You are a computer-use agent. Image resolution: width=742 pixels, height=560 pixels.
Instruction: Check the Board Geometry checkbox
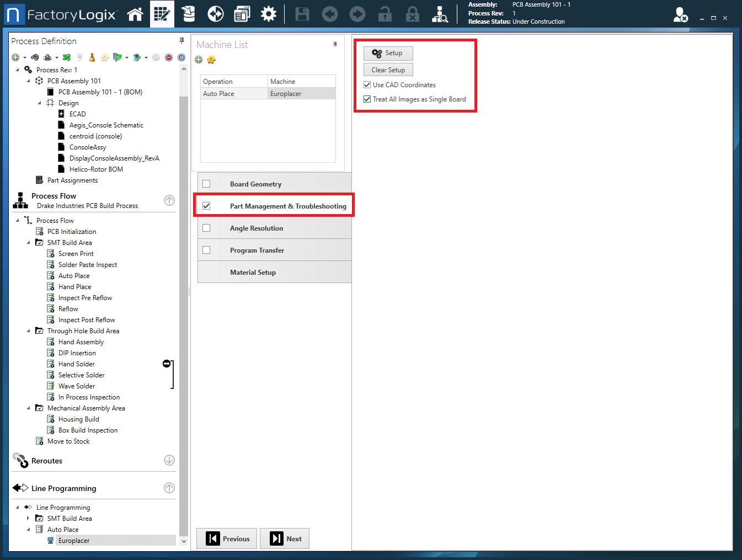206,183
